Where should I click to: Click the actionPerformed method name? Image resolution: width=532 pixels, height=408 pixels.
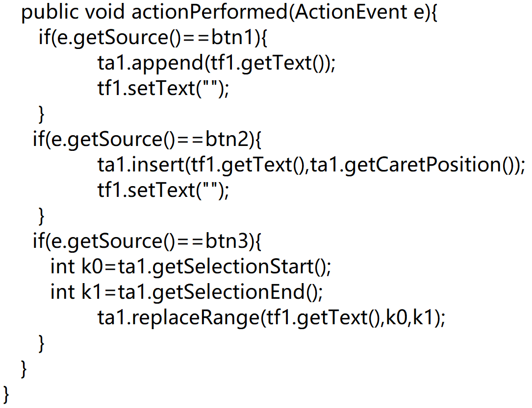coord(210,13)
